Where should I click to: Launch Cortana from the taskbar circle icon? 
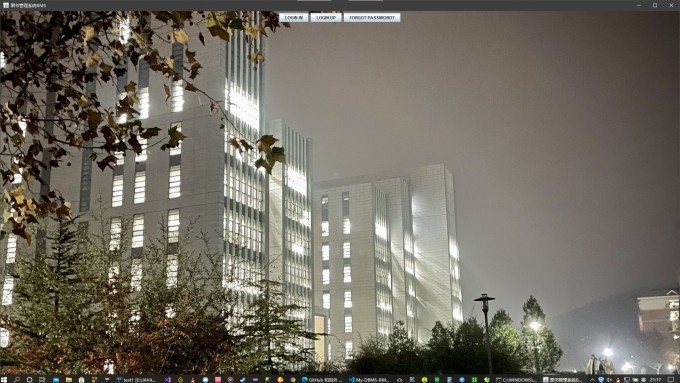tap(29, 380)
